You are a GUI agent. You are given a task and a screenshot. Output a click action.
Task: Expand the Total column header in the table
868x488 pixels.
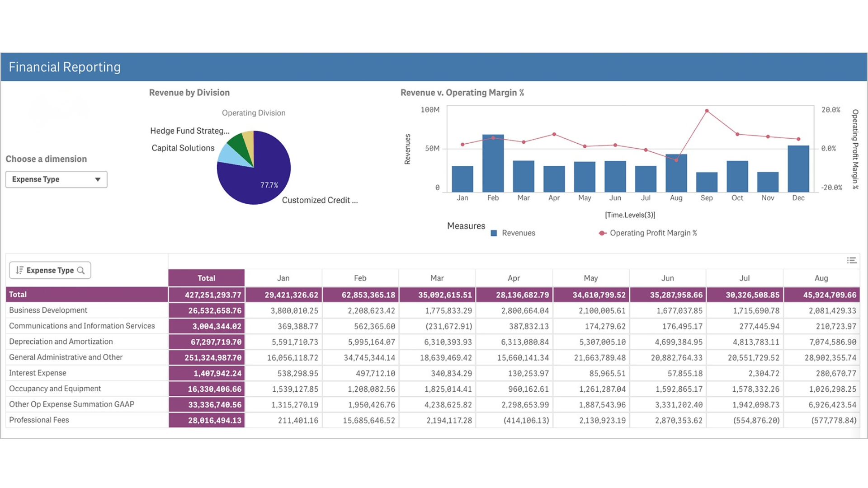pyautogui.click(x=206, y=278)
